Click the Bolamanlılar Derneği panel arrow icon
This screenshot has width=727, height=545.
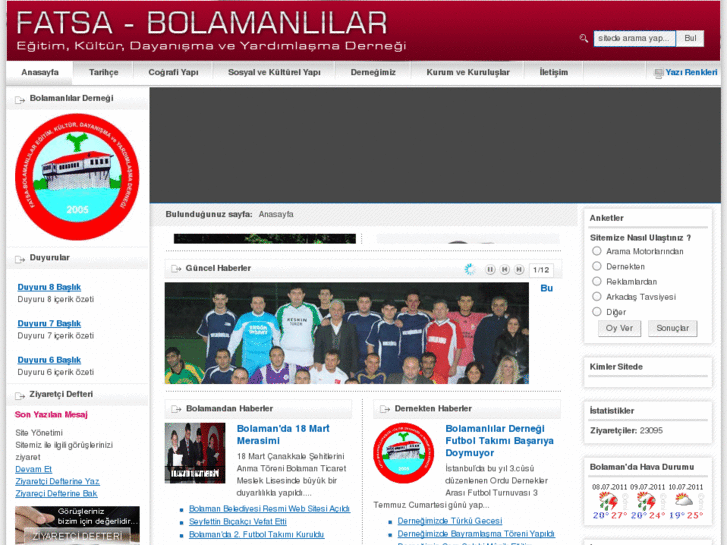coord(20,99)
